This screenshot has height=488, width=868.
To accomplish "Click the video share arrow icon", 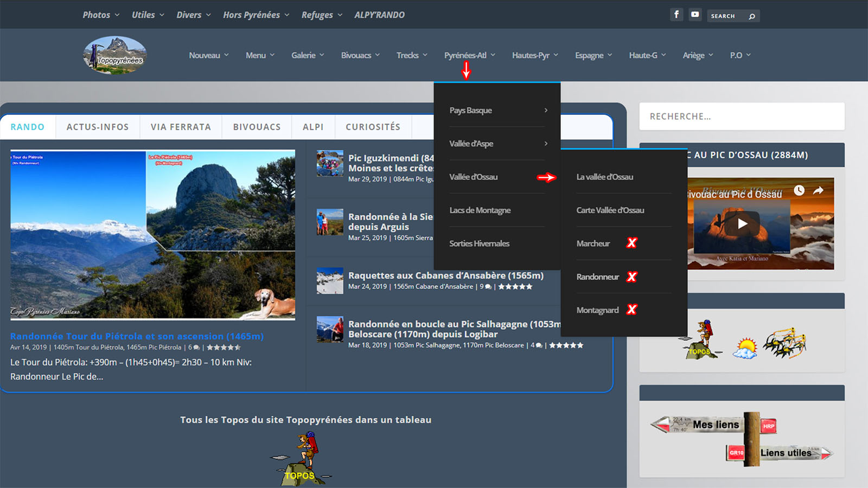I will click(x=818, y=190).
